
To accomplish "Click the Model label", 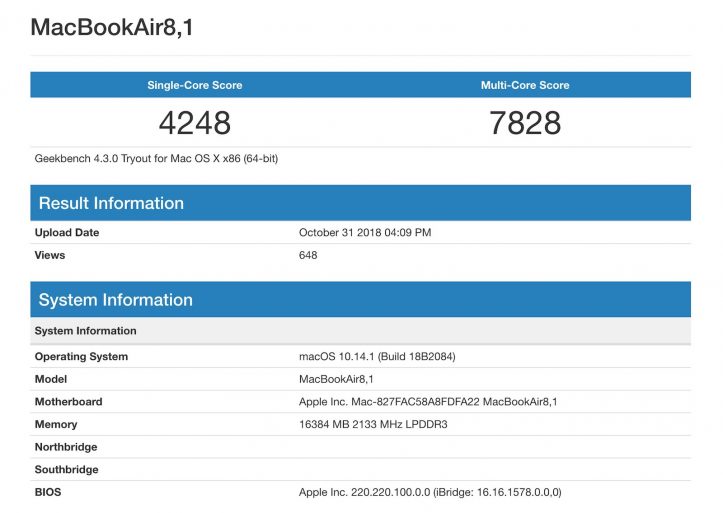I will pyautogui.click(x=51, y=379).
